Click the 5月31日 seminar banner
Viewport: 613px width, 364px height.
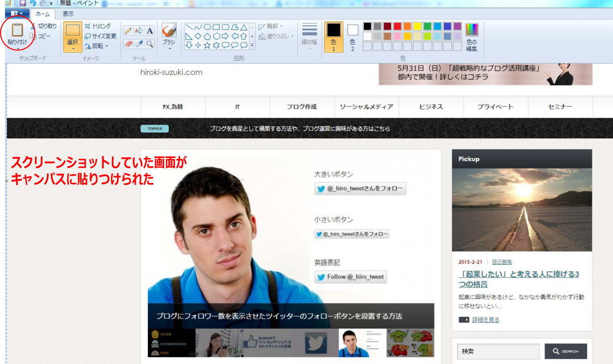pyautogui.click(x=485, y=74)
